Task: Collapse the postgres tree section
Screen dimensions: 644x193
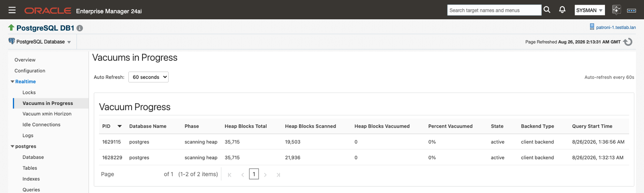Action: click(x=12, y=147)
